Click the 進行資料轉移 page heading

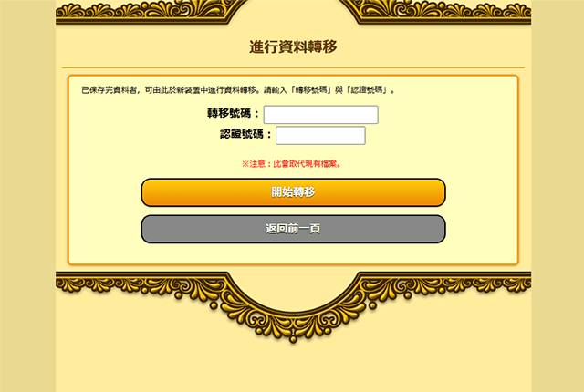point(293,47)
